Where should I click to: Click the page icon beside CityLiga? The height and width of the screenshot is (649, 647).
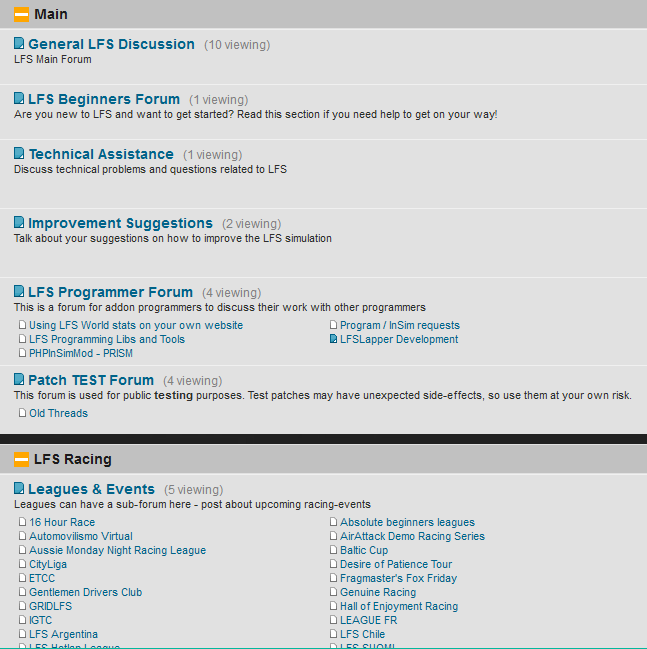click(x=22, y=564)
